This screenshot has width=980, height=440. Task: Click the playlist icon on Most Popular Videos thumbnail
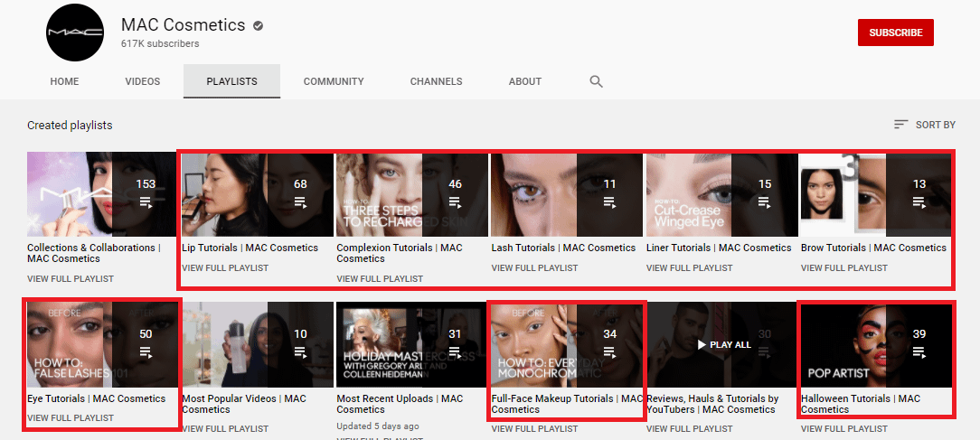point(301,351)
